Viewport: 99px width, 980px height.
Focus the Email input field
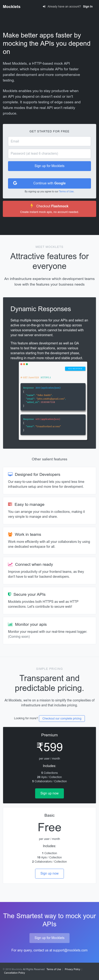coord(49,141)
